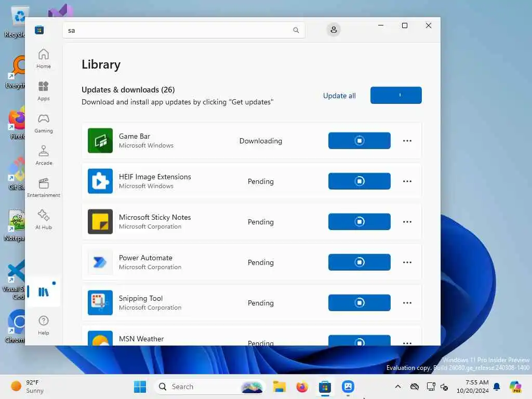Open more options for HEIF Image Extensions
Viewport: 532px width, 399px height.
pos(407,181)
